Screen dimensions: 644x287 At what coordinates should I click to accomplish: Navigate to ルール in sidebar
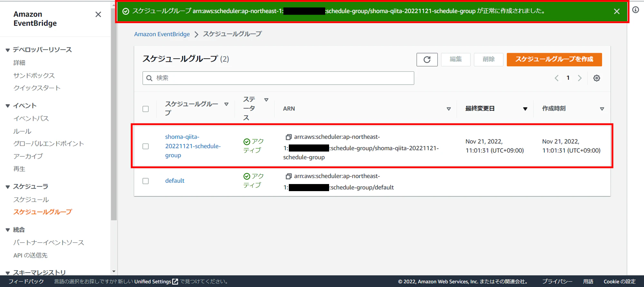pyautogui.click(x=22, y=131)
